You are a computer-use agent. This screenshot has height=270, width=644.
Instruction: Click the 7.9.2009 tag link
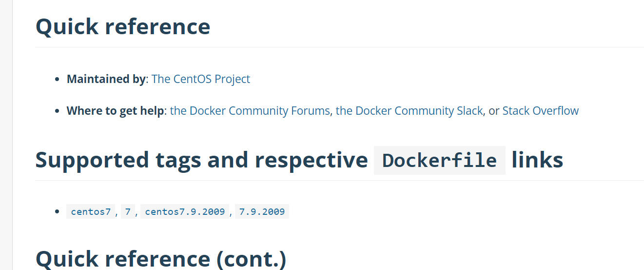262,212
